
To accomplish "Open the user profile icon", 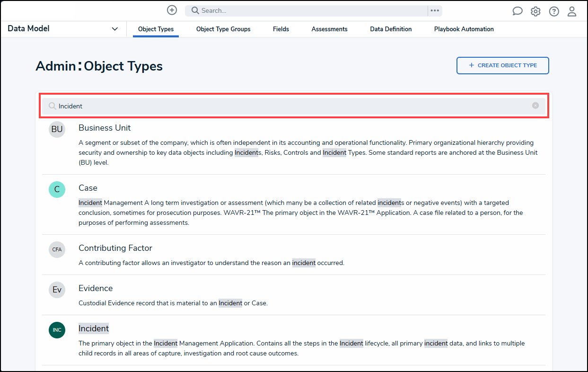I will [x=572, y=11].
